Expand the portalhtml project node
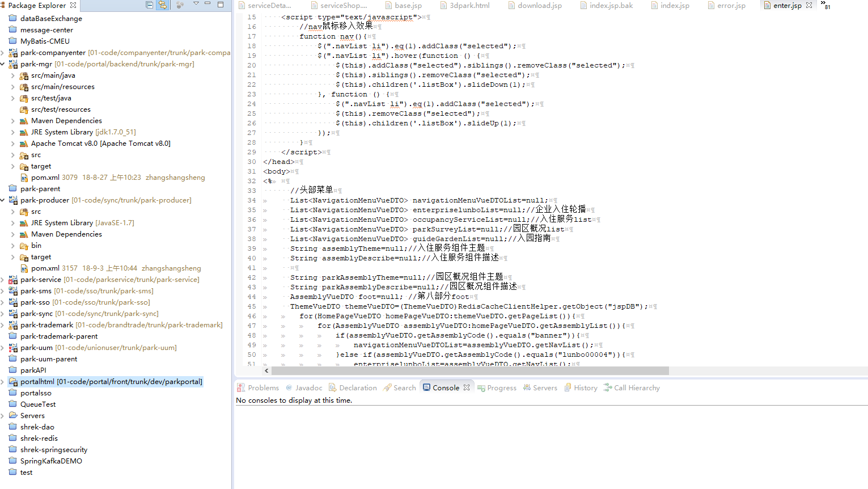The height and width of the screenshot is (489, 868). [x=3, y=382]
